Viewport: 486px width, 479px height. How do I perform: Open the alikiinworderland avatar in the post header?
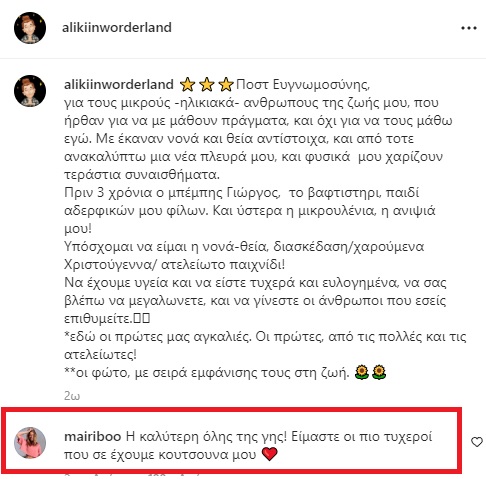click(30, 28)
